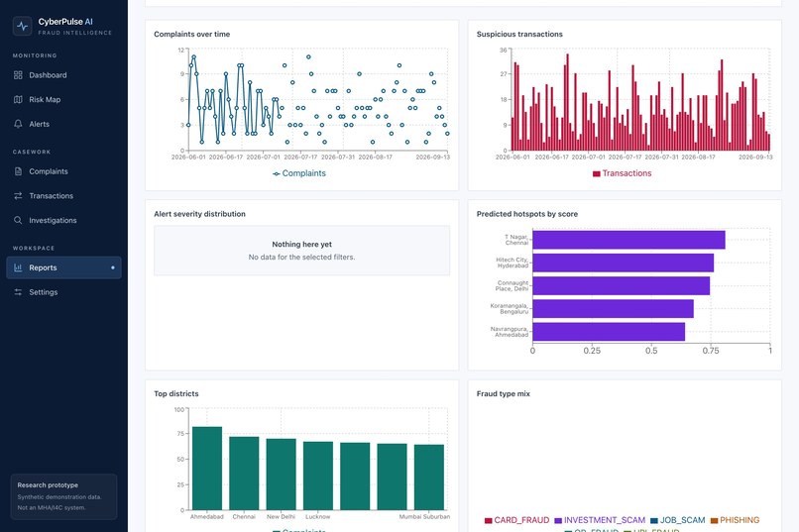Click the 'Fraud type mix' heading
This screenshot has width=799, height=532.
503,393
